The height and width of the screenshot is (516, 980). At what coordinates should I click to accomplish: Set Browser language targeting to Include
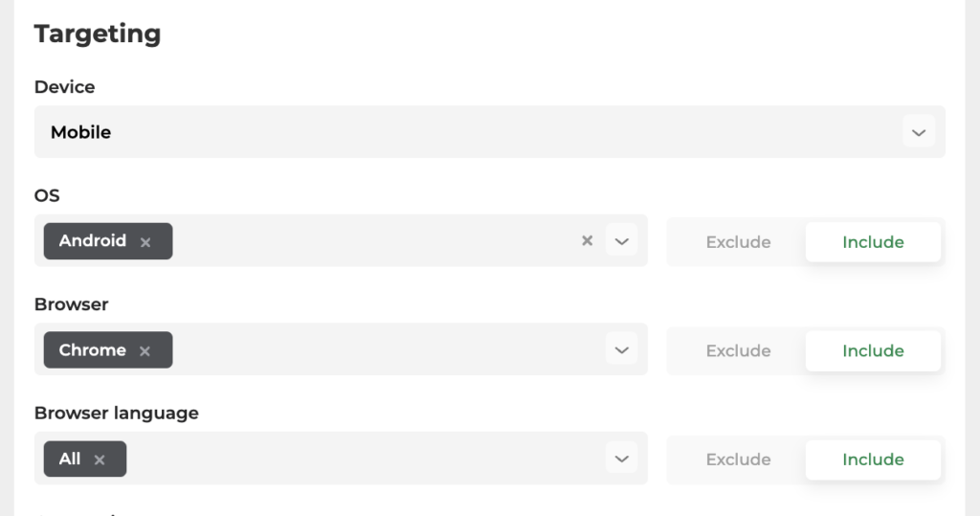pos(873,460)
